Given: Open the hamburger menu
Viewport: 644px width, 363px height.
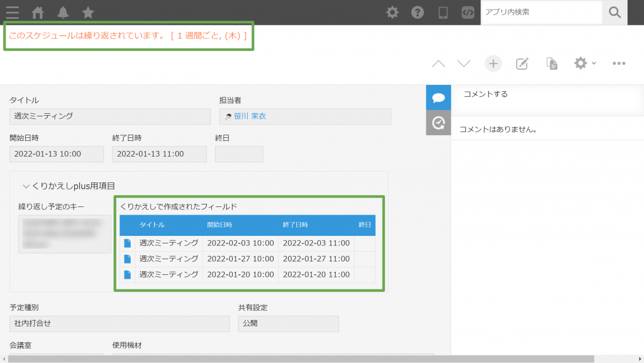Looking at the screenshot, I should (13, 13).
